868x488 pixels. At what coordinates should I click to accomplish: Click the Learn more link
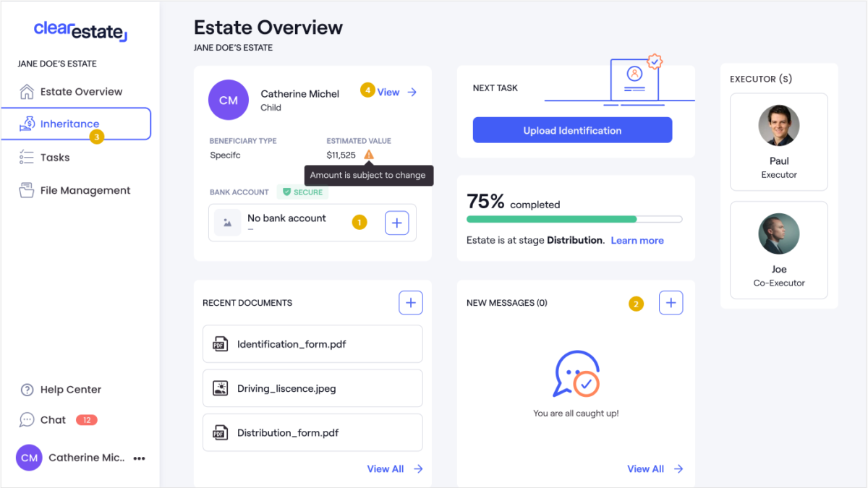[x=637, y=240]
